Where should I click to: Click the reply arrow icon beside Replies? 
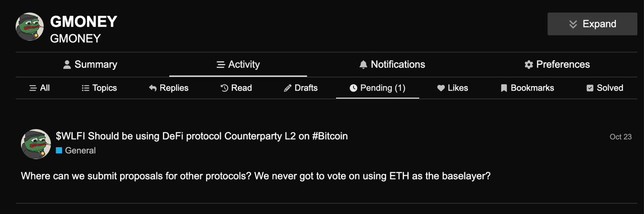[x=153, y=88]
